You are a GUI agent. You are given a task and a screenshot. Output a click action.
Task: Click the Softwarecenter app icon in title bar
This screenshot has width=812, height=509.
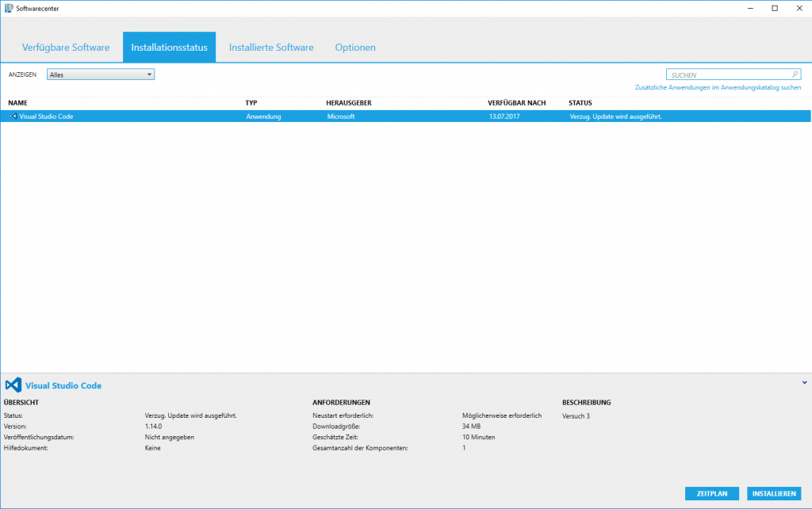pyautogui.click(x=9, y=8)
